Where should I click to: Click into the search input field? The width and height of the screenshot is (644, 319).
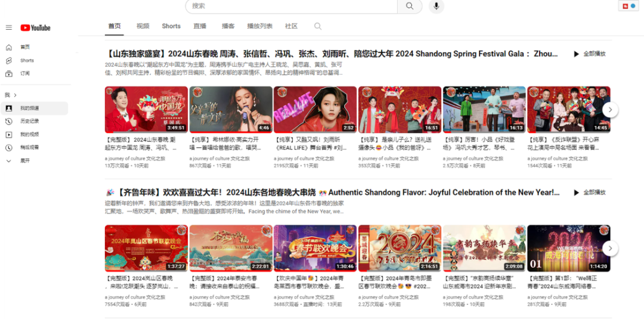click(291, 6)
